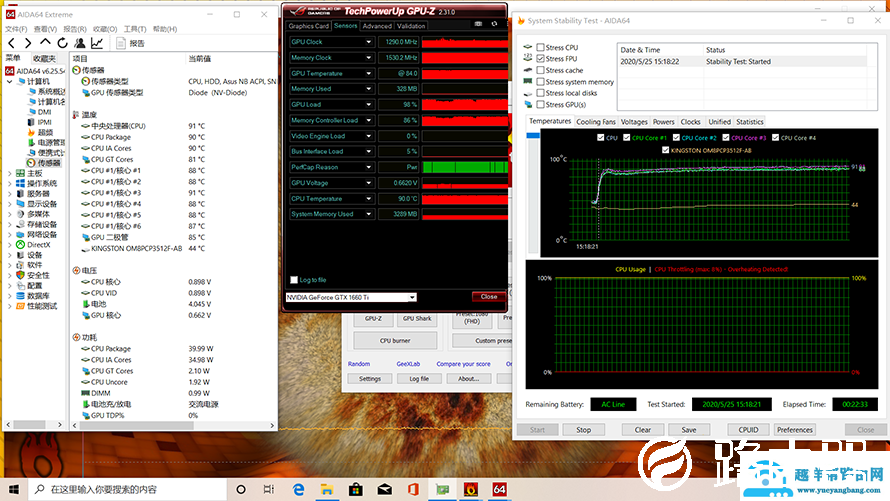Image resolution: width=890 pixels, height=501 pixels.
Task: Uncheck Stress FPU checkbox
Action: (x=540, y=58)
